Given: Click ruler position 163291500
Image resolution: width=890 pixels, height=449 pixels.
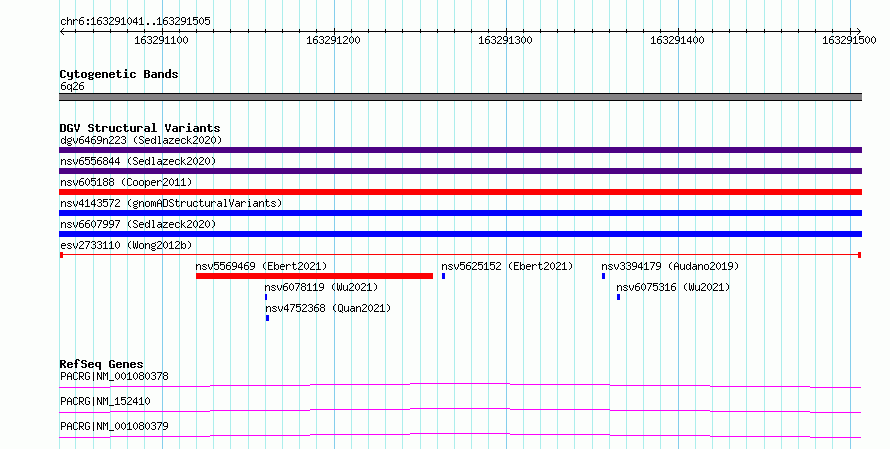Looking at the screenshot, I should 849,40.
